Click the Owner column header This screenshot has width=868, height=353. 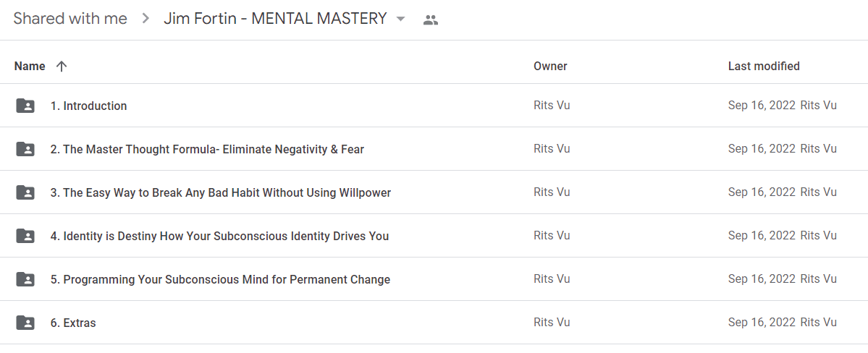550,67
